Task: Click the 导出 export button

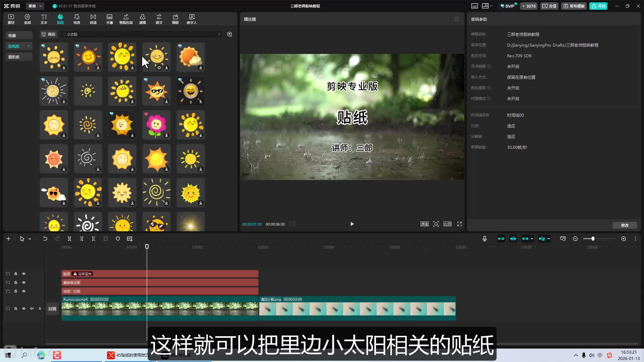Action: click(x=598, y=6)
